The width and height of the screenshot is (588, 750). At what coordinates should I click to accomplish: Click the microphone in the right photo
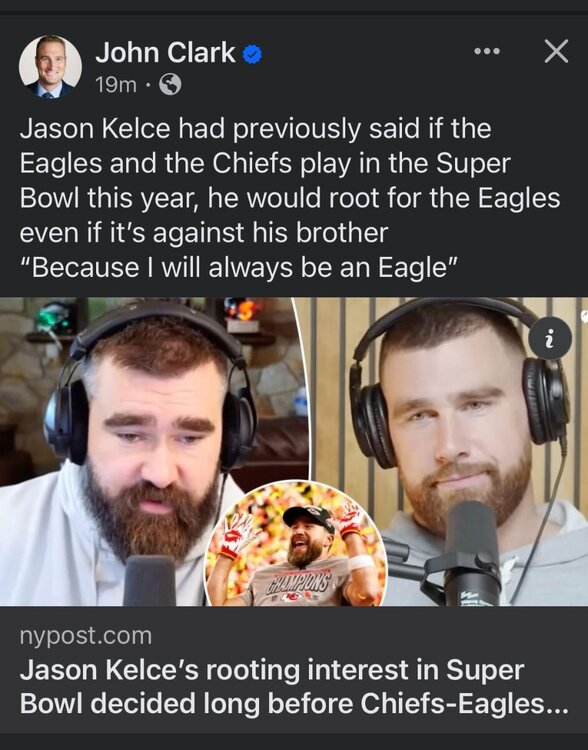469,552
